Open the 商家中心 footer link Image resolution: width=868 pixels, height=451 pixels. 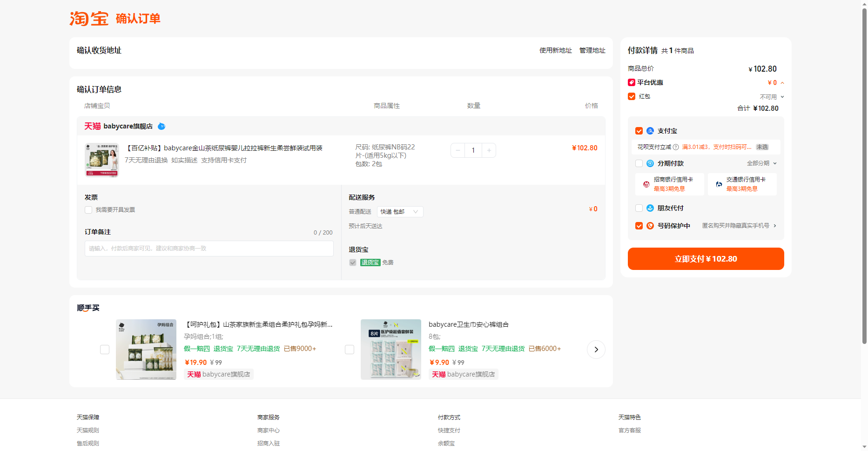click(269, 431)
